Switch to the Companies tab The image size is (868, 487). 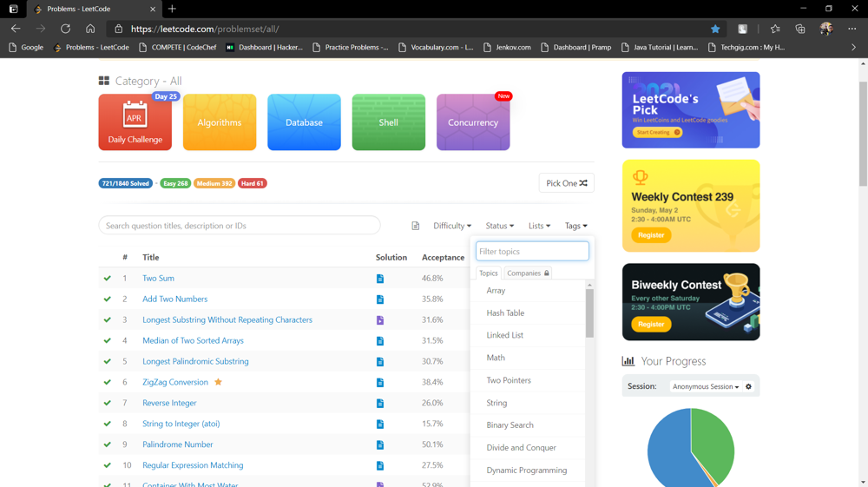528,273
